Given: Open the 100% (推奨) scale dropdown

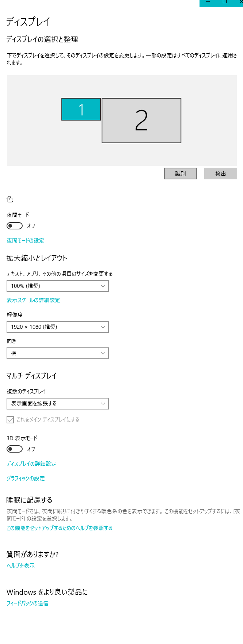Looking at the screenshot, I should pos(58,286).
